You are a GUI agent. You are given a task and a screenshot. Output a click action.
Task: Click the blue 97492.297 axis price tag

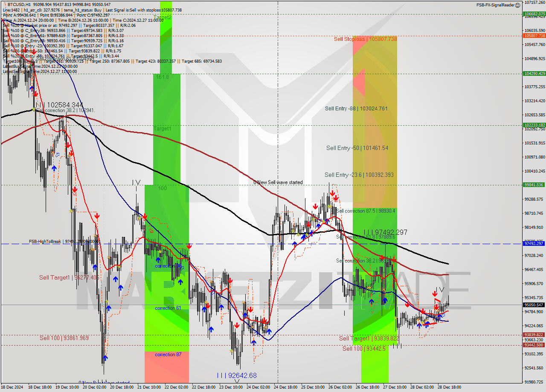(534, 244)
